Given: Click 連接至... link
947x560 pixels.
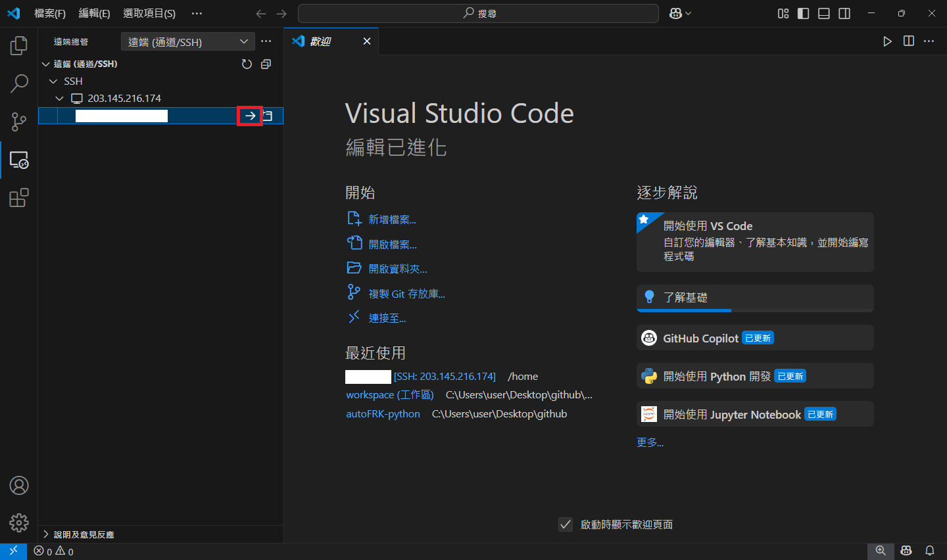Looking at the screenshot, I should 387,318.
